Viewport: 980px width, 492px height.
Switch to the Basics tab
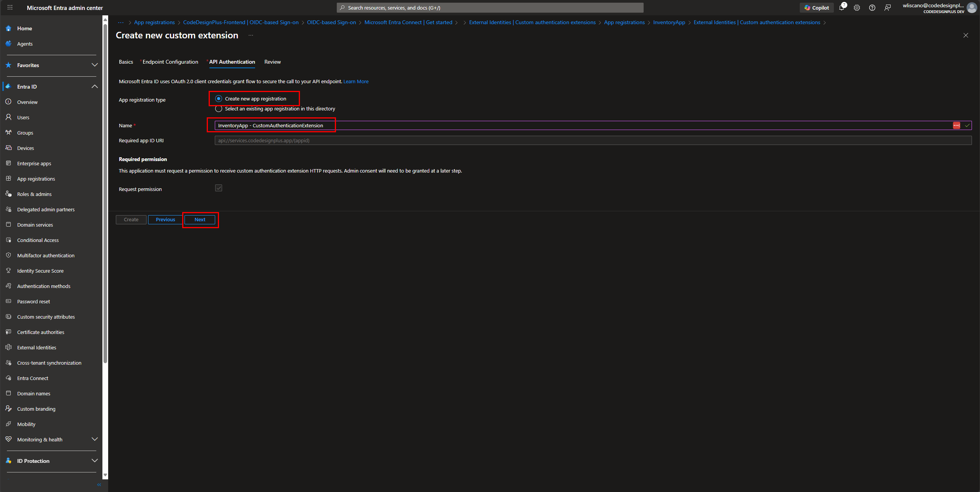point(126,62)
